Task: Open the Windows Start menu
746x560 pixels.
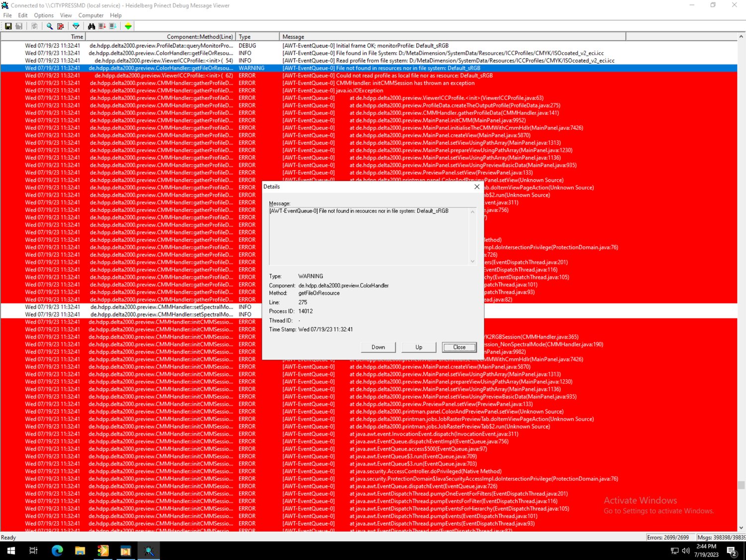Action: [x=11, y=551]
